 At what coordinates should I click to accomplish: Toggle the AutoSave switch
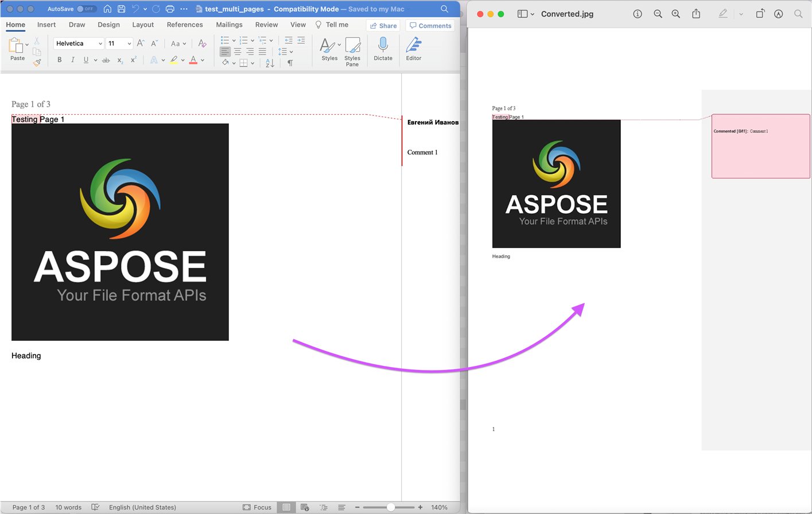coord(87,9)
